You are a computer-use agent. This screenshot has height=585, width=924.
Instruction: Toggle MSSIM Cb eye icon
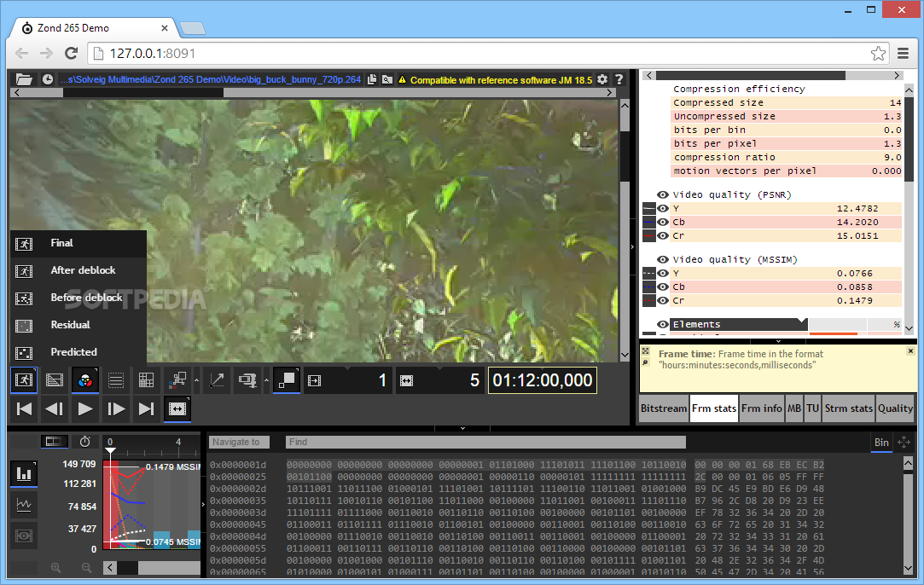click(663, 287)
